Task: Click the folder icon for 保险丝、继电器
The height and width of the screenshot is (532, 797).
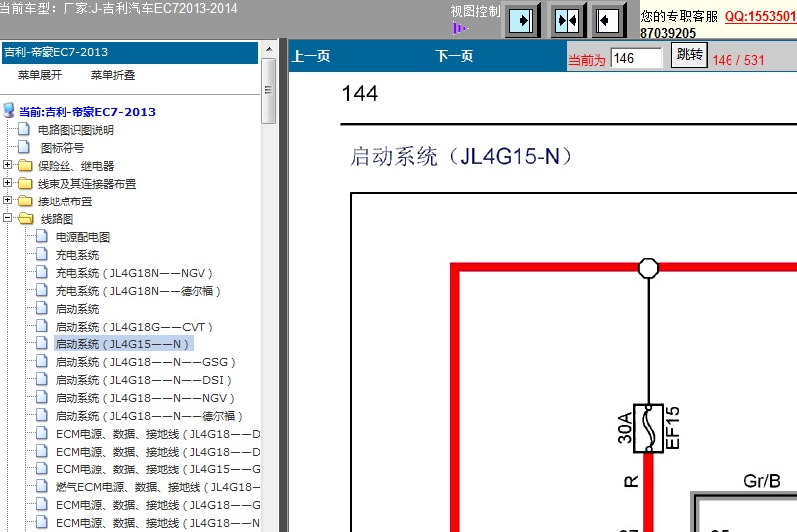Action: pos(25,165)
